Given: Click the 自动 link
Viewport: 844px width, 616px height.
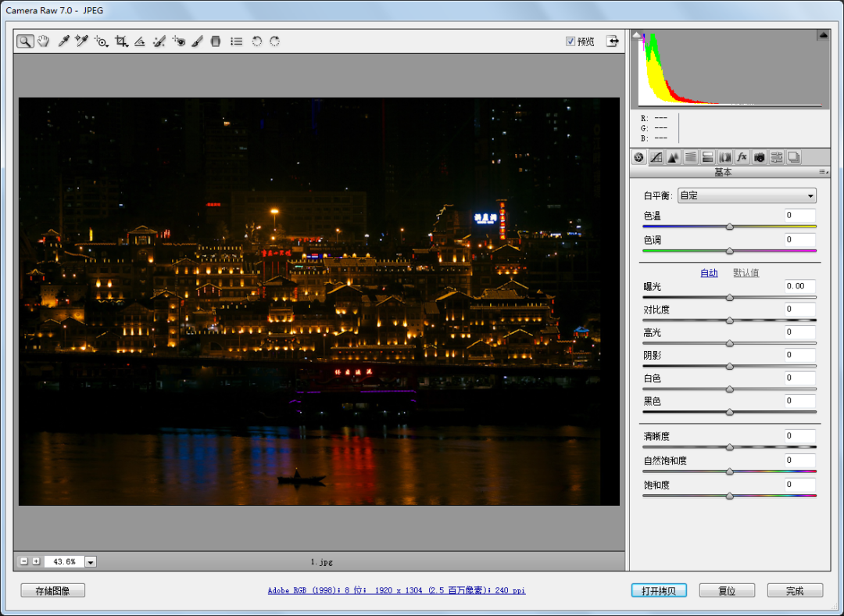Looking at the screenshot, I should pyautogui.click(x=709, y=273).
